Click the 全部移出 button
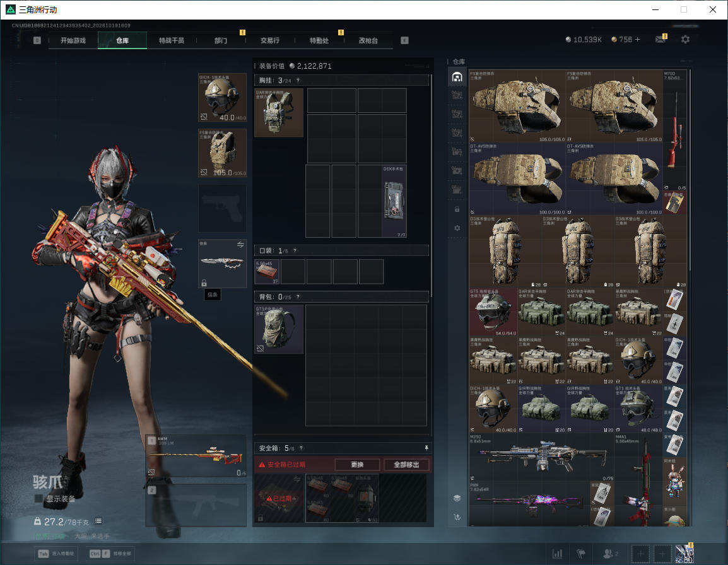This screenshot has height=565, width=728. (406, 465)
